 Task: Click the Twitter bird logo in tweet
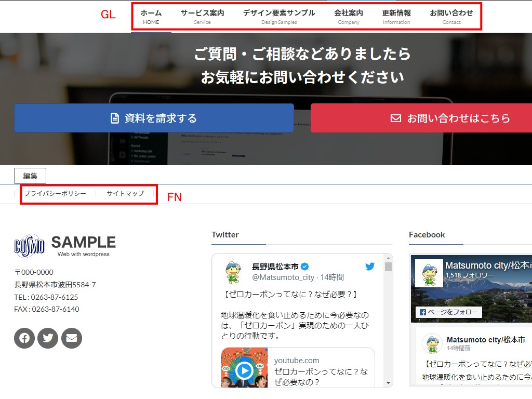coord(370,267)
